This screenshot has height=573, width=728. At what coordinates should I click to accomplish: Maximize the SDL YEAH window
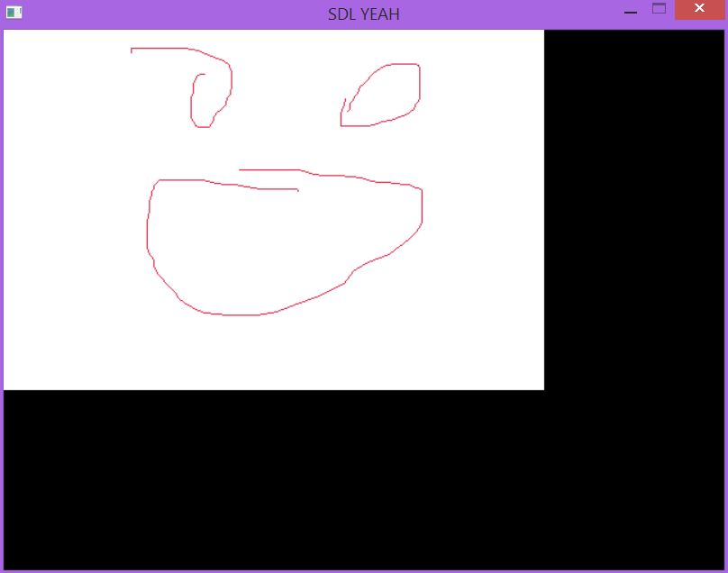(x=659, y=10)
